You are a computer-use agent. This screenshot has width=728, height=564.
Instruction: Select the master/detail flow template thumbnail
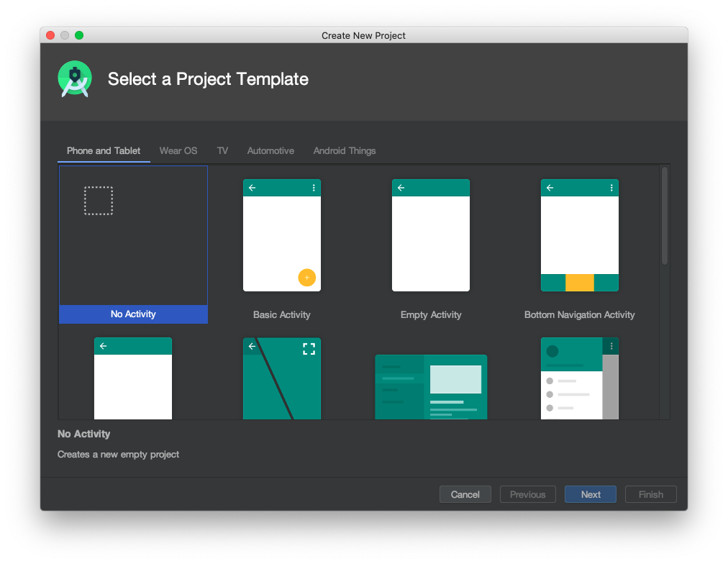(431, 386)
